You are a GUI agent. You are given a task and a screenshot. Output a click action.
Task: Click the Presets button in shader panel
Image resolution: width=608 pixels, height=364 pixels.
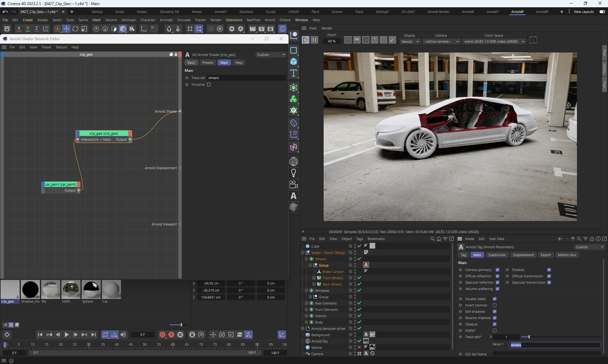pyautogui.click(x=208, y=63)
